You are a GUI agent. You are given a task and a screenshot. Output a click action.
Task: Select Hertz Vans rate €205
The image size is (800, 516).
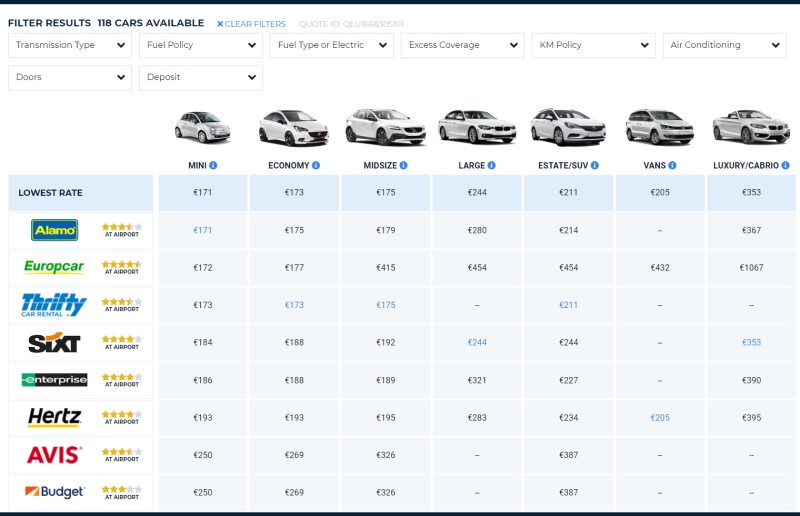pos(660,417)
